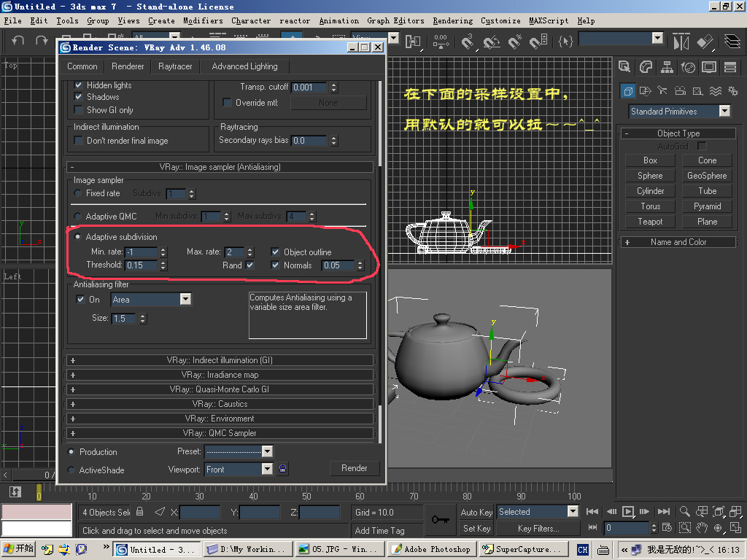Switch to the Modify command panel icon

pos(646,67)
